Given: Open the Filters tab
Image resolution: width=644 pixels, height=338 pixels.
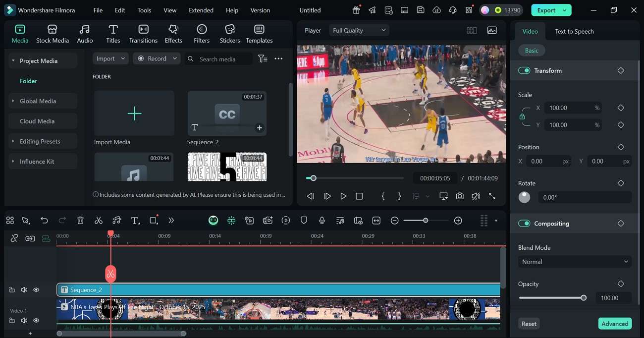Looking at the screenshot, I should click(x=202, y=34).
